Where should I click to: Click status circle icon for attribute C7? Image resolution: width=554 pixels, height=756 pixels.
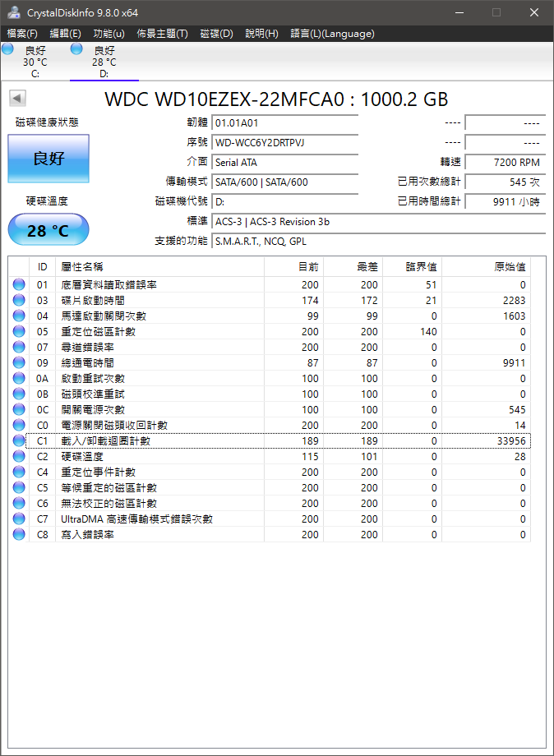coord(19,519)
